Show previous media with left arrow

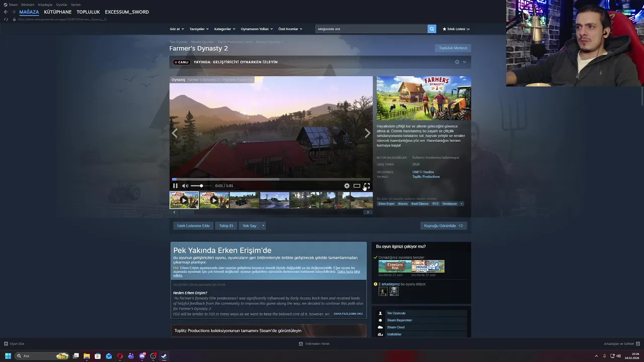(175, 133)
